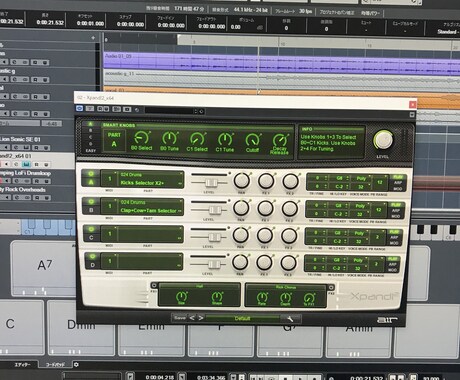Enable read automation on Lion Sonic SE track
Screen dimensions: 460x380
[x=35, y=147]
